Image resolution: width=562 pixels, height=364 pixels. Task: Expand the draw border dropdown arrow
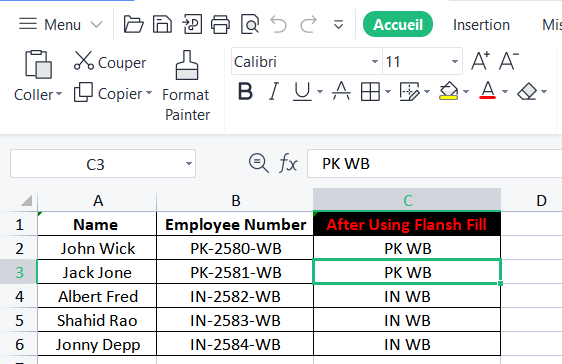[427, 92]
